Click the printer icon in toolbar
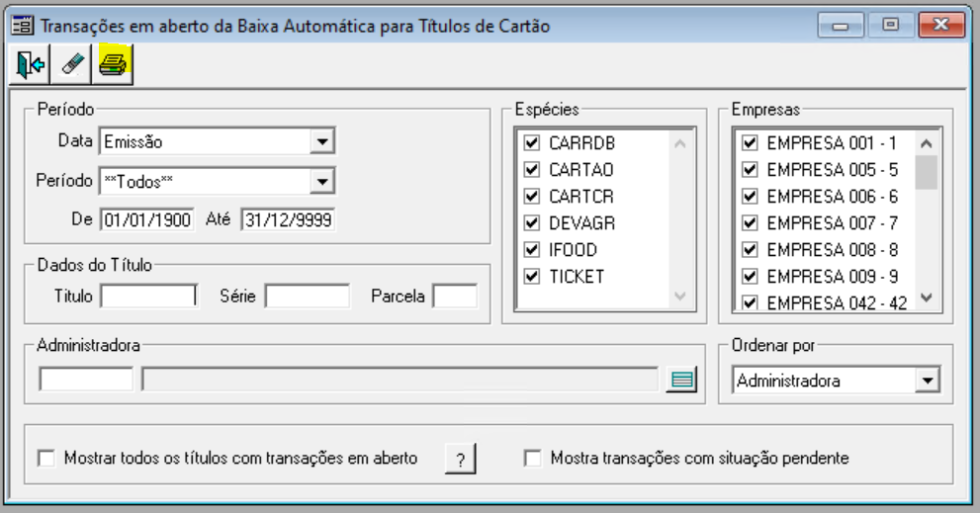This screenshot has width=980, height=513. 113,64
